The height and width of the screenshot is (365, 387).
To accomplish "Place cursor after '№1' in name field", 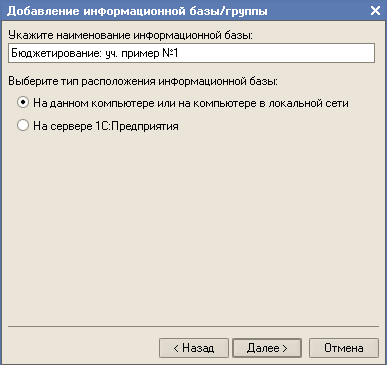I will click(179, 53).
